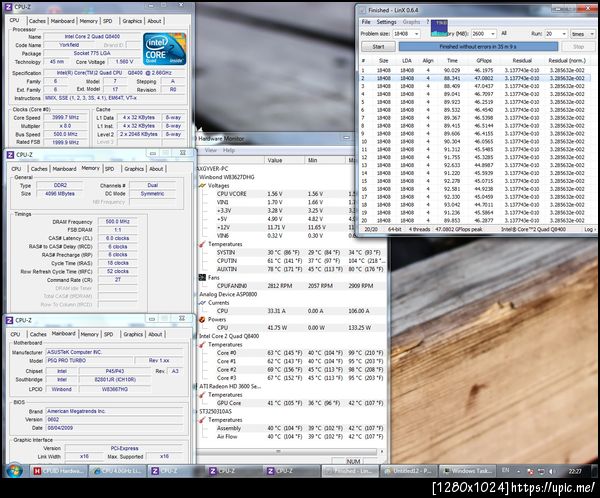The image size is (600, 498).
Task: Click the GFlops column header in LinX
Action: (x=484, y=60)
